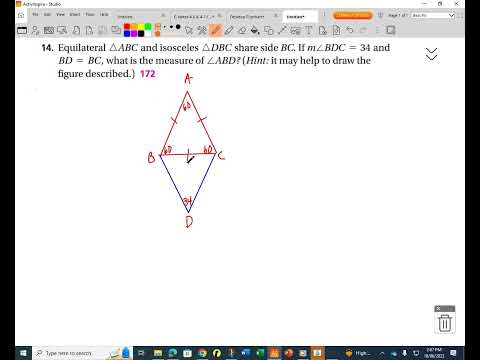This screenshot has width=480, height=360.
Task: Click the Desktop Annotate icon
Action: pyautogui.click(x=49, y=31)
